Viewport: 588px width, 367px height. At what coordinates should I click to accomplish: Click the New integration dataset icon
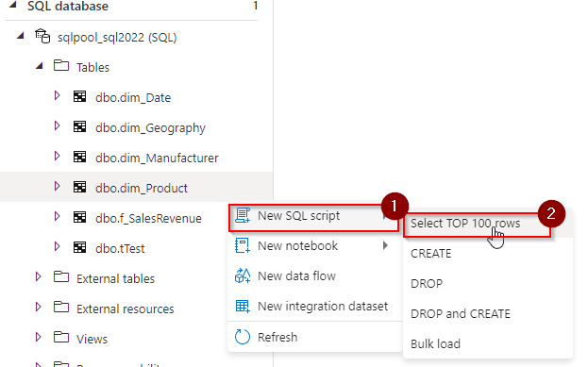(243, 307)
